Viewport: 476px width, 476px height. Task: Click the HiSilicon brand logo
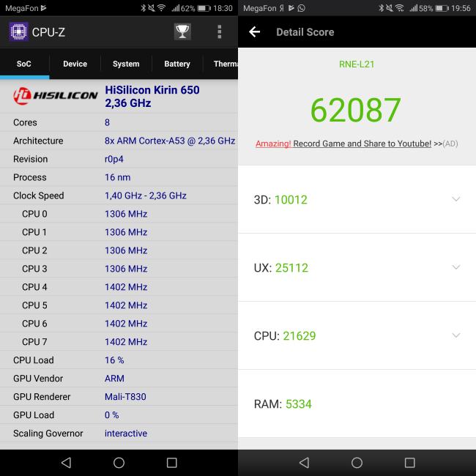tap(55, 96)
